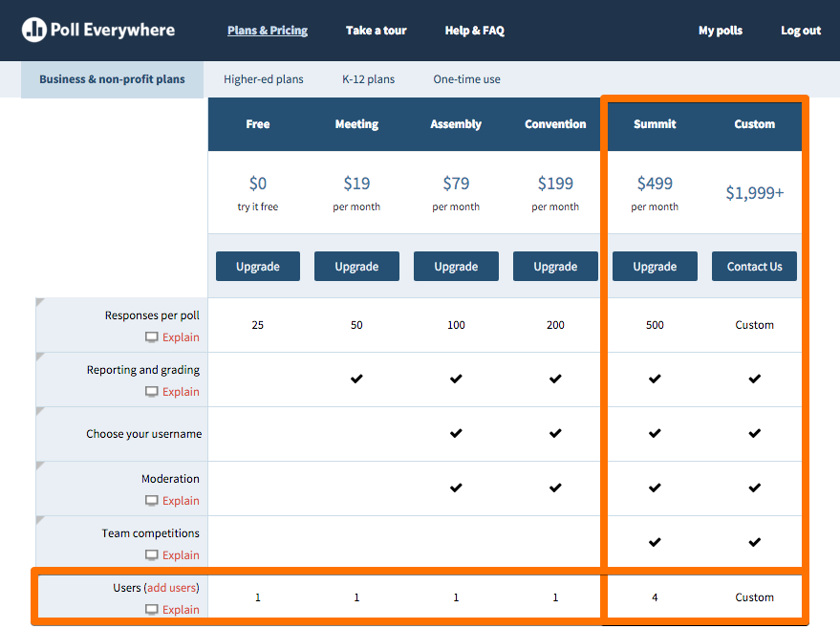
Task: Click Contact Us button for the Custom plan
Action: [754, 267]
